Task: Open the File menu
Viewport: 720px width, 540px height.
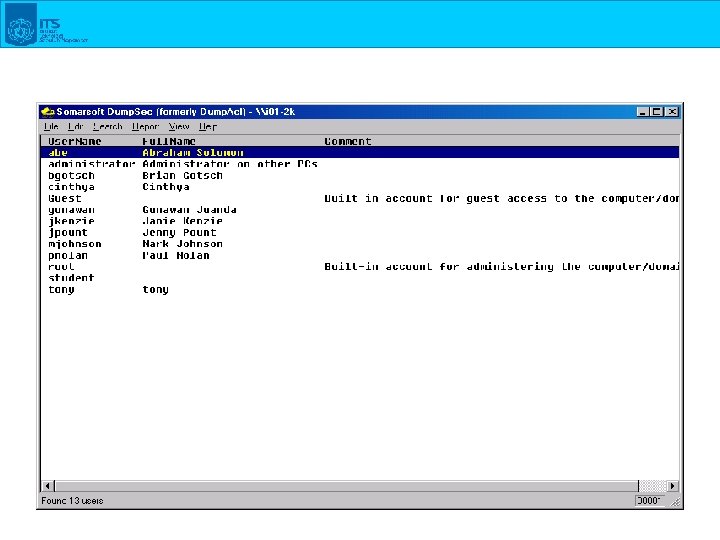Action: [x=51, y=126]
